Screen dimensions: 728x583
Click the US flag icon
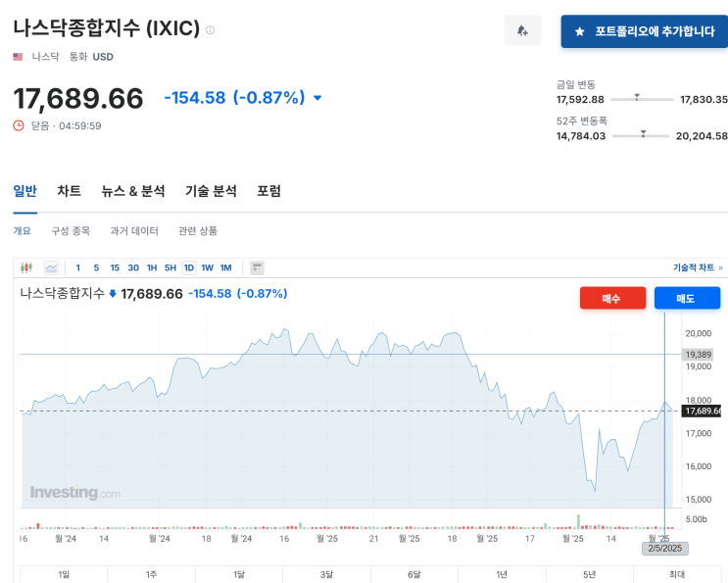(18, 57)
